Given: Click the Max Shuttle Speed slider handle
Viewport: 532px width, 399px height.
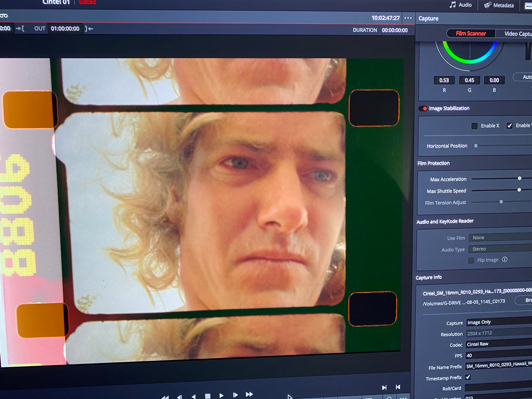Looking at the screenshot, I should (519, 190).
